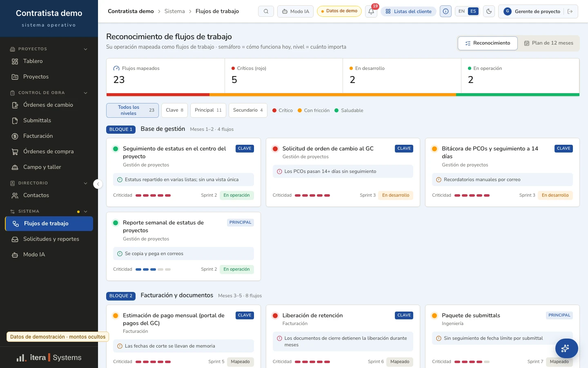Viewport: 588px width, 368px height.
Task: Filter by Todos los niveles 23
Action: (x=132, y=110)
